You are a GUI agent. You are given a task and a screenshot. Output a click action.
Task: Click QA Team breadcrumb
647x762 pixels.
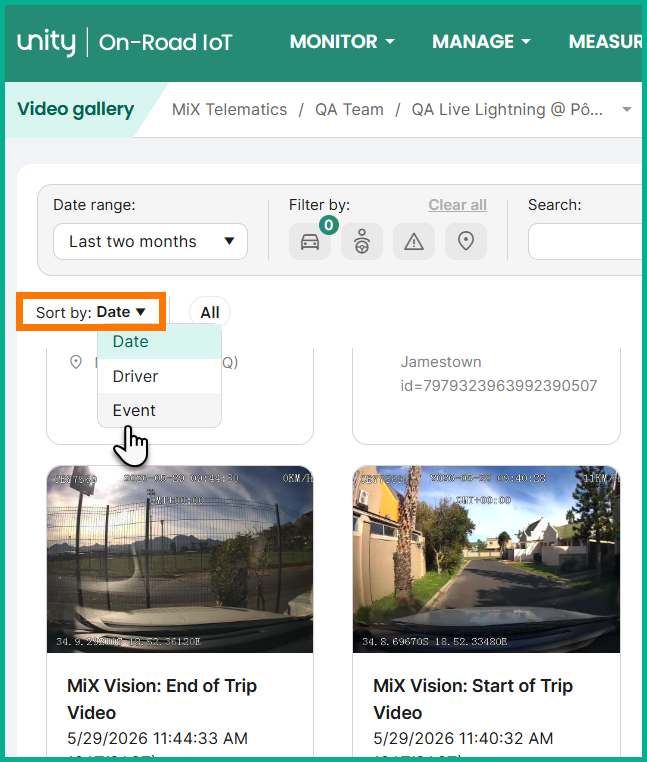[x=350, y=110]
